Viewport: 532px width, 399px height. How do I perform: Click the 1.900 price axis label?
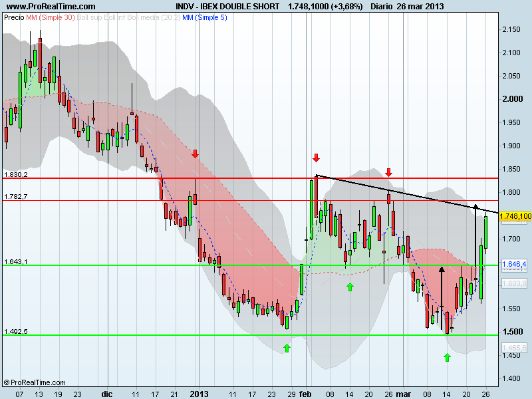click(x=511, y=146)
